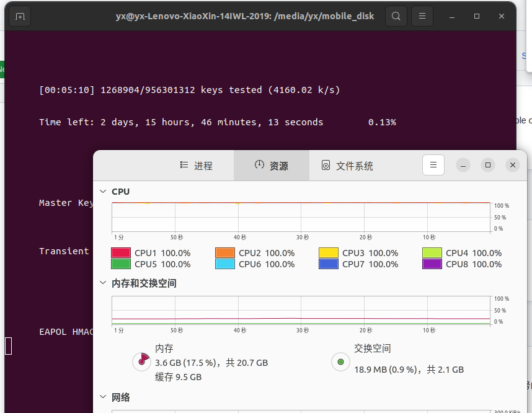Change CPU7 blue color swatch
The width and height of the screenshot is (532, 413).
329,264
